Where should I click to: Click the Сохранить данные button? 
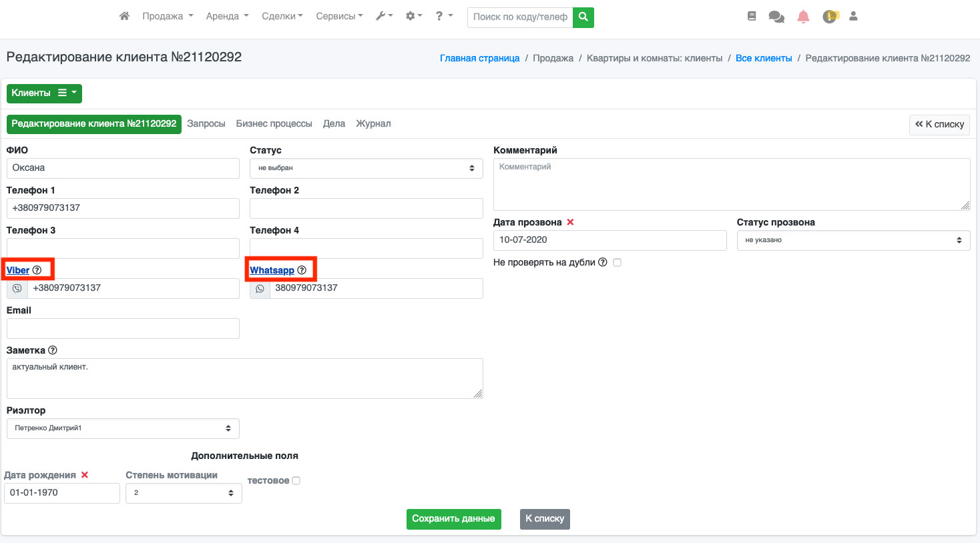(453, 519)
